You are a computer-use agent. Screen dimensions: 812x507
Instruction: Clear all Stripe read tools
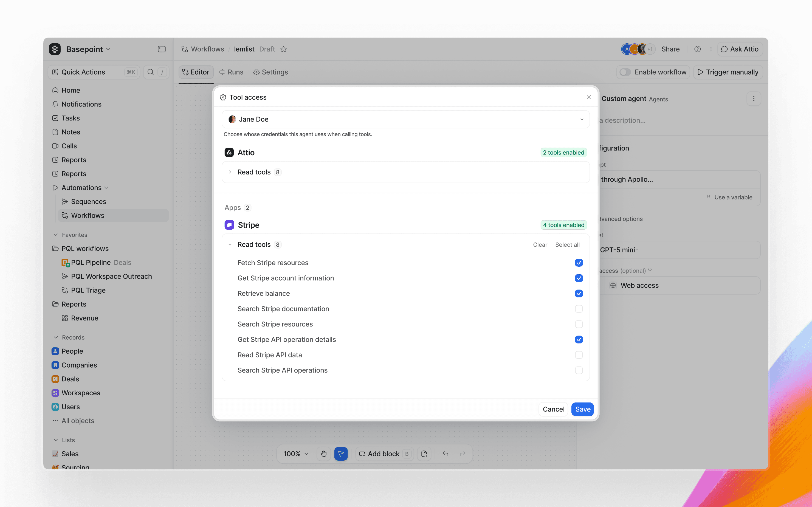click(540, 244)
